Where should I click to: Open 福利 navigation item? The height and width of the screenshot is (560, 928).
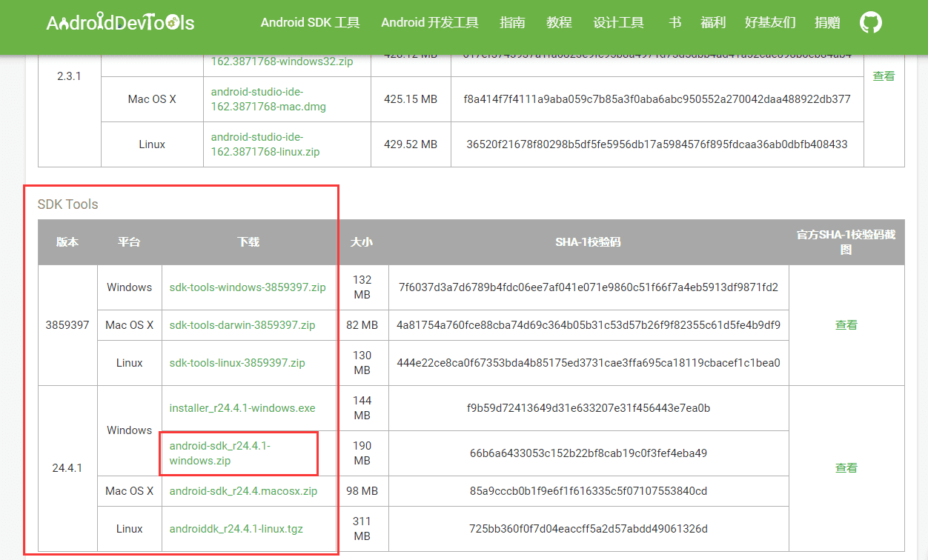click(713, 22)
